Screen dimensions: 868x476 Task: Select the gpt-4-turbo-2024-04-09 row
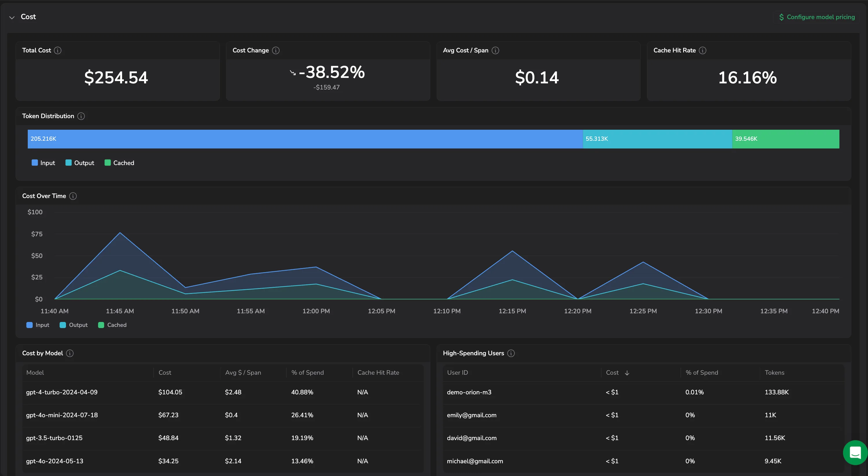coord(223,392)
